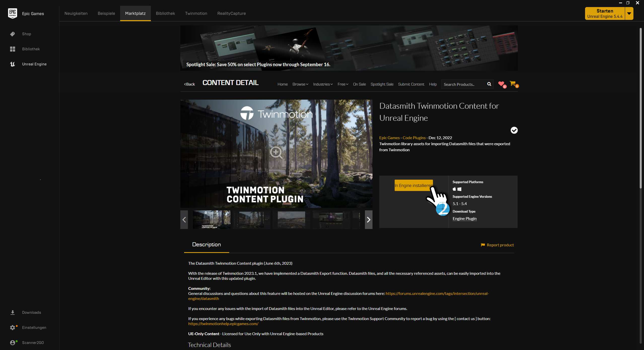
Task: Click the Report product flag icon
Action: point(483,245)
